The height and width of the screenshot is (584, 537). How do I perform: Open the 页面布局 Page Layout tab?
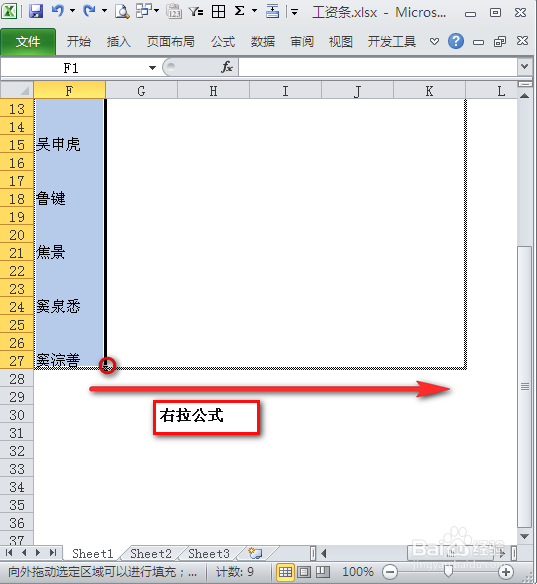coord(171,41)
